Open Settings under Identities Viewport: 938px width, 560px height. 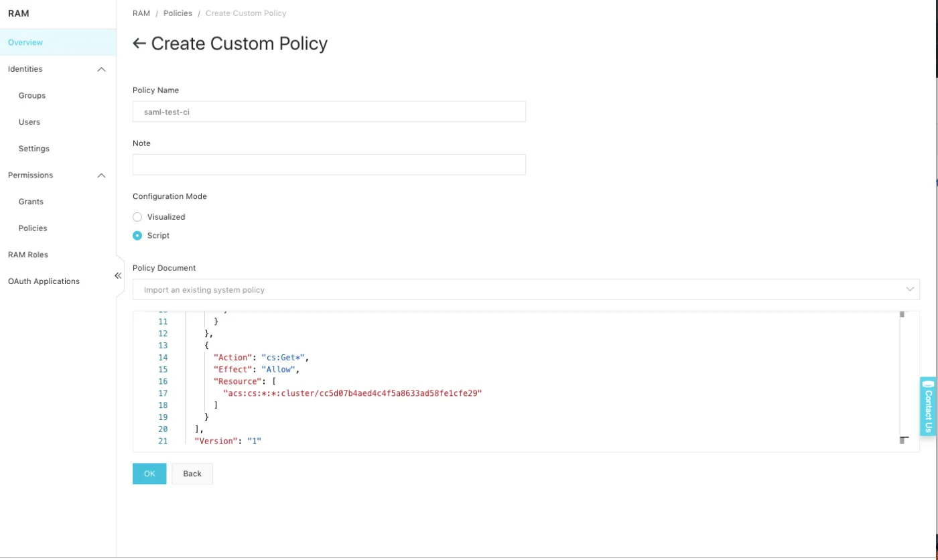click(x=34, y=149)
